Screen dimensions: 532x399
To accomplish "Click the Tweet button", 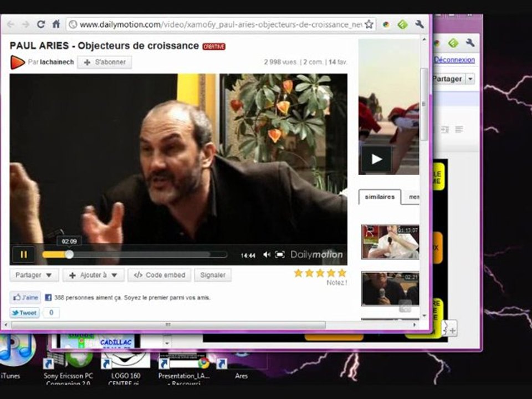I will tap(25, 313).
